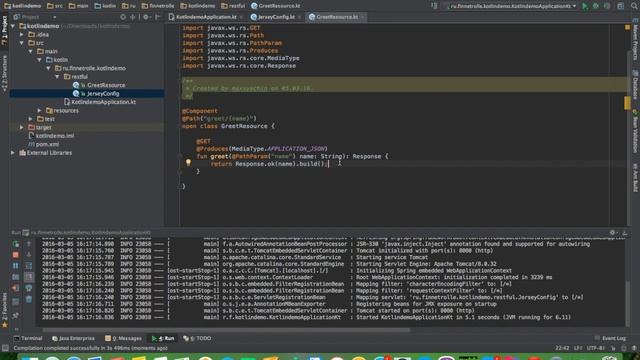Open the Messages tool window tab

point(123,338)
